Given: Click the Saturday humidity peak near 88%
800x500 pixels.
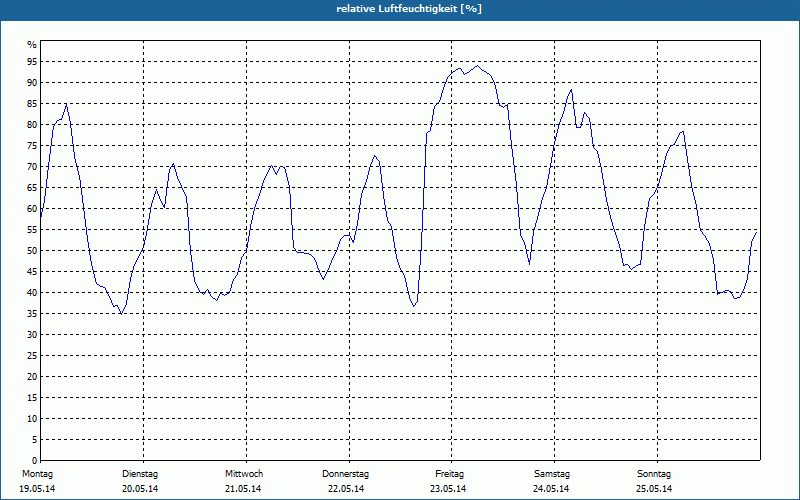Looking at the screenshot, I should click(571, 90).
